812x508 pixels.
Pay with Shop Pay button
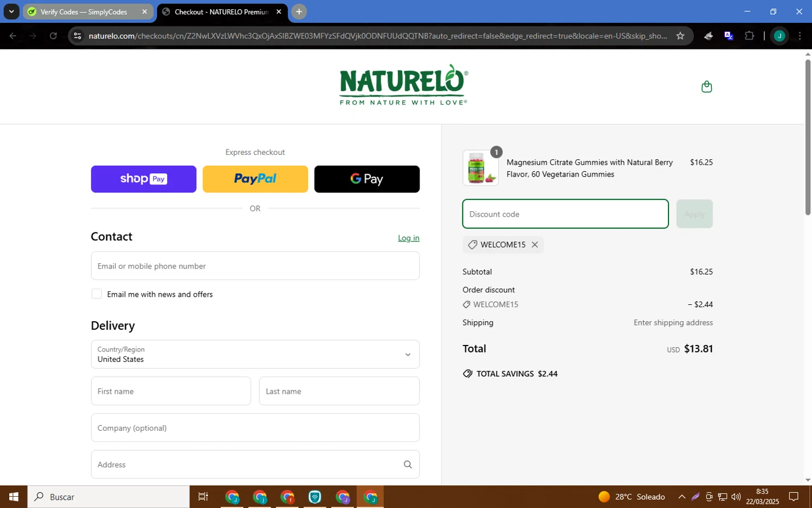pos(143,179)
